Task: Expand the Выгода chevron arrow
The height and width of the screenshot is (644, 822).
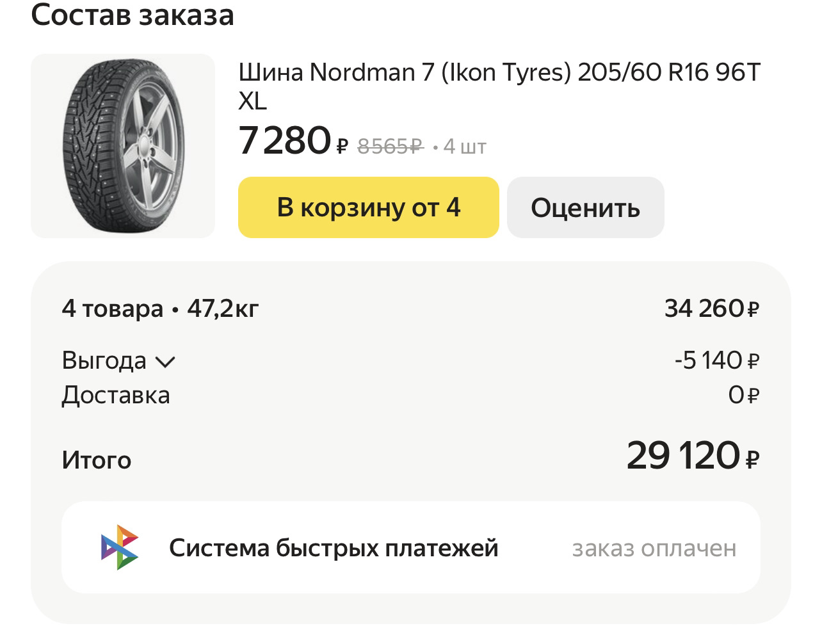Action: 165,362
